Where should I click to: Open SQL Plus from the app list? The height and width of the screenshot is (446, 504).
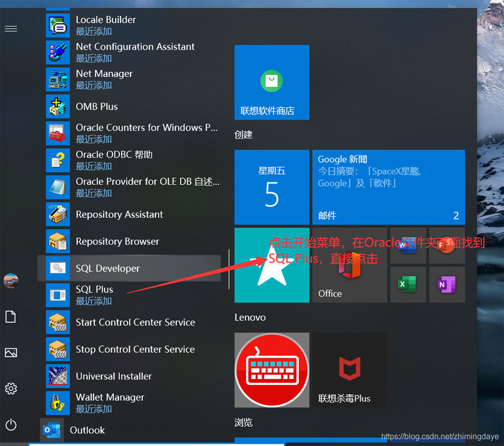pyautogui.click(x=94, y=295)
